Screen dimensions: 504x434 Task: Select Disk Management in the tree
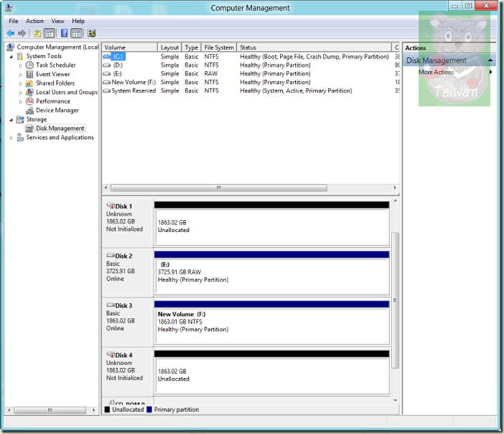pyautogui.click(x=60, y=128)
